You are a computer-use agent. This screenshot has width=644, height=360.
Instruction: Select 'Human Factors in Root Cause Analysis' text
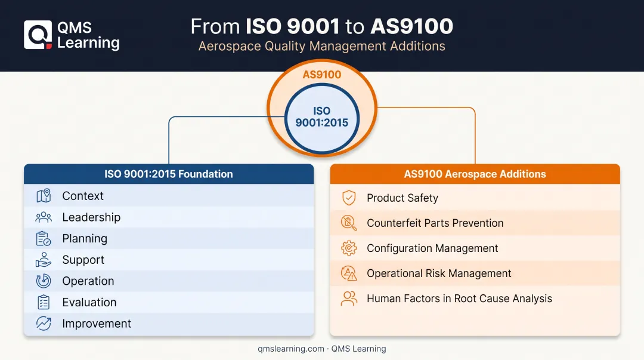click(x=460, y=299)
